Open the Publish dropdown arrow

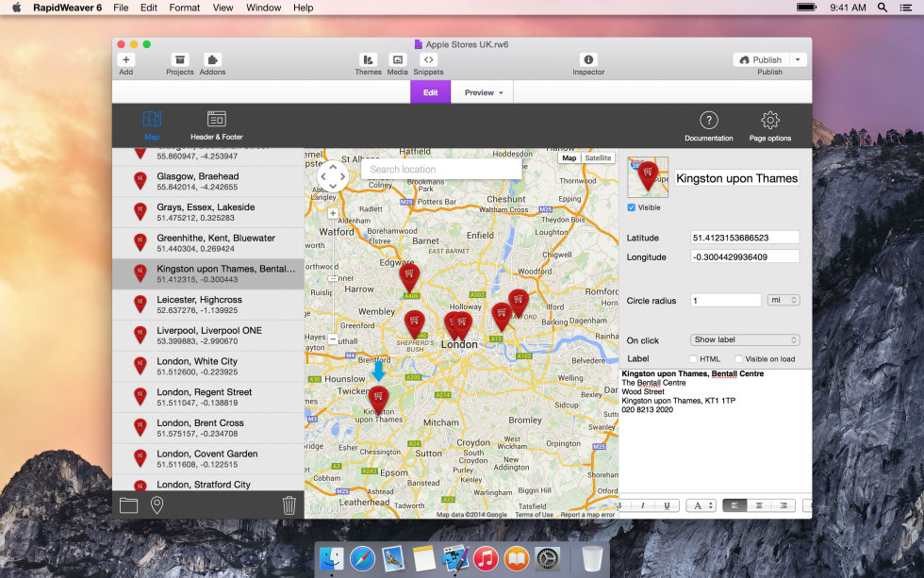798,59
